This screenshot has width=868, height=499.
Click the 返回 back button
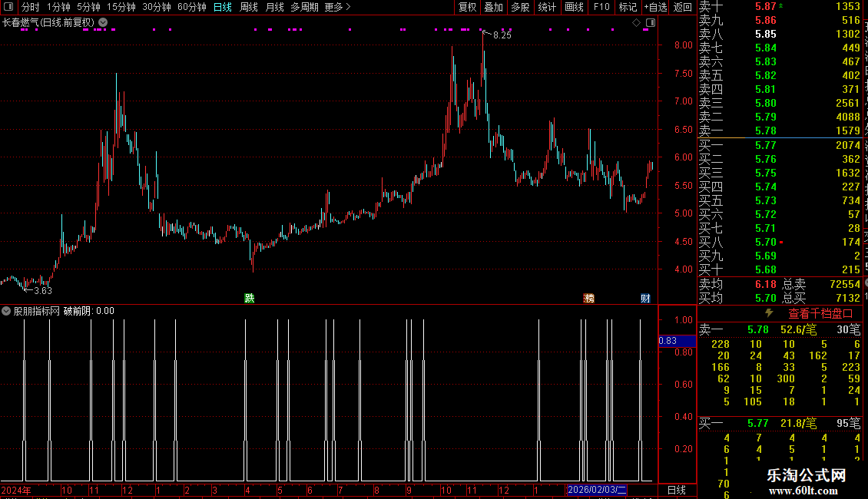[x=683, y=7]
